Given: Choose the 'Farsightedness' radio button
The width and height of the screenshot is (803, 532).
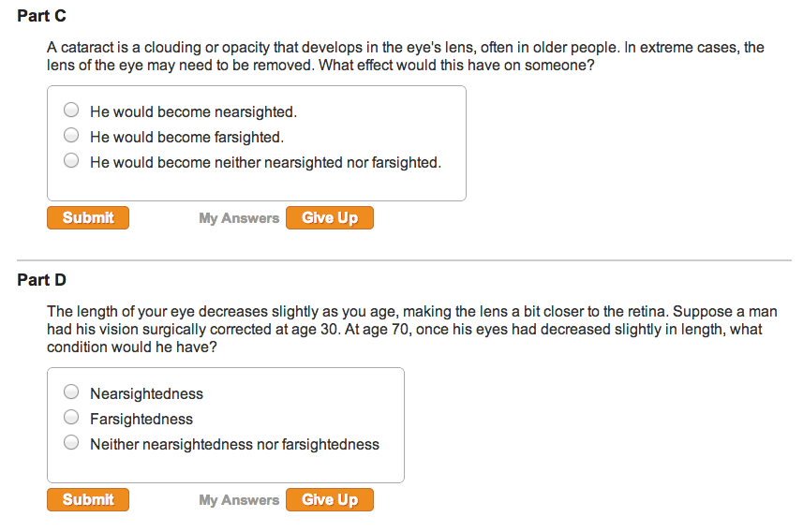Looking at the screenshot, I should pos(71,419).
